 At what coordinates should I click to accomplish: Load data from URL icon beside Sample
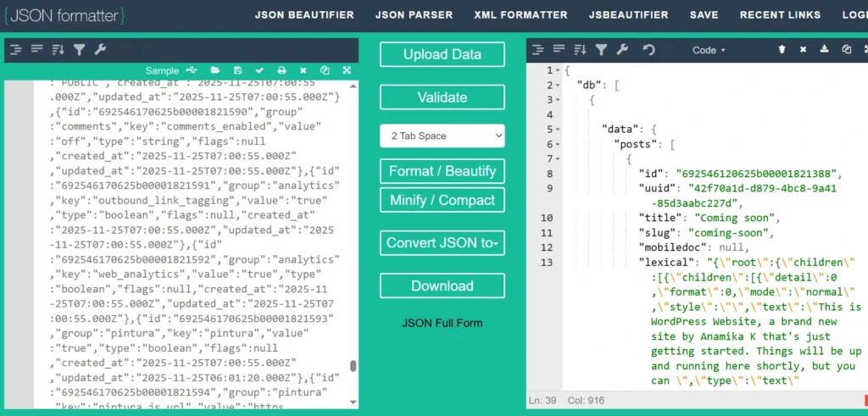pos(192,70)
